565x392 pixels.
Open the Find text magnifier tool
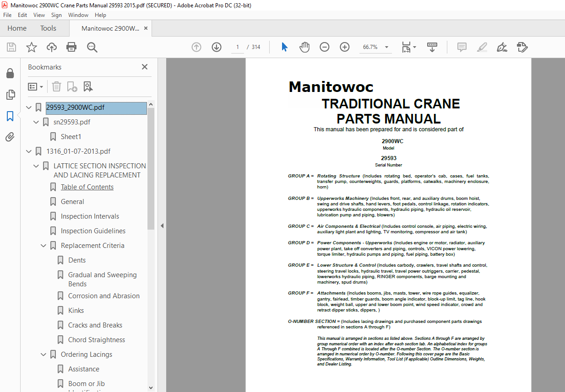click(x=92, y=47)
